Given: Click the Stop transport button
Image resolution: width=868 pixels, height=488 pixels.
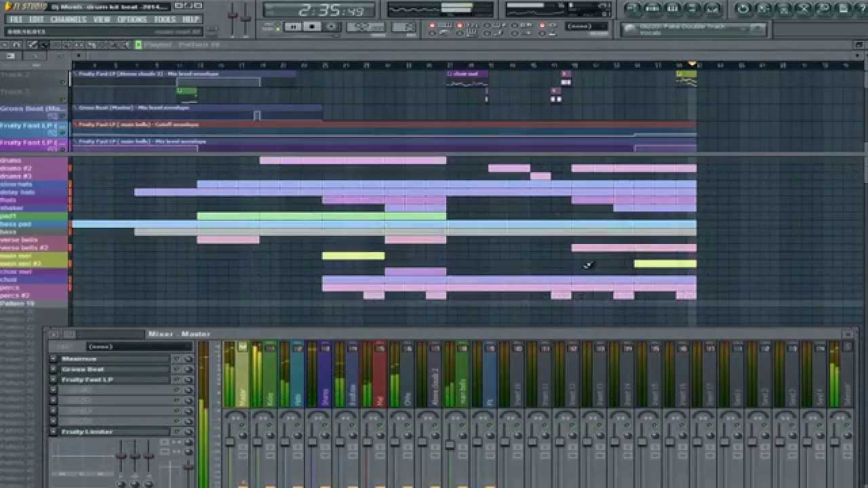Looking at the screenshot, I should (x=312, y=26).
